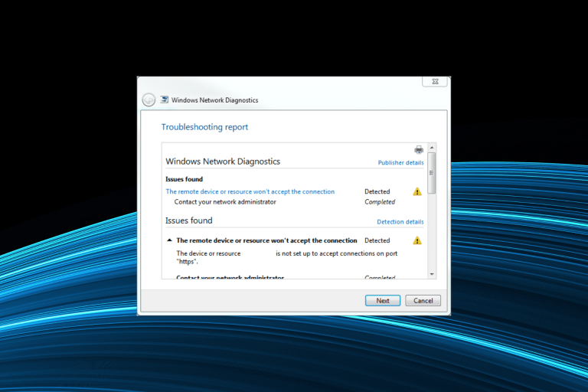The width and height of the screenshot is (588, 392).
Task: Click the empty scrollbar track below thumb
Action: point(432,232)
